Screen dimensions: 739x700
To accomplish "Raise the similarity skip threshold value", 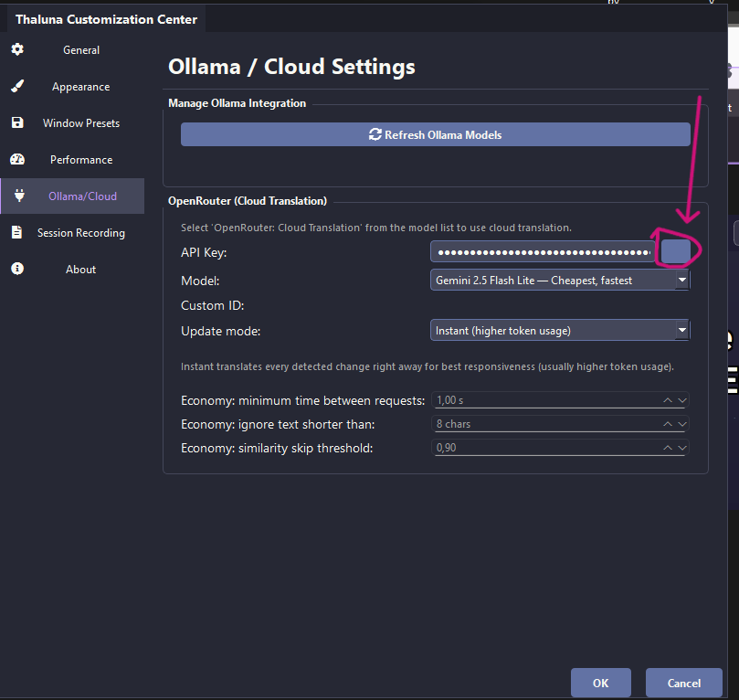I will click(x=668, y=448).
